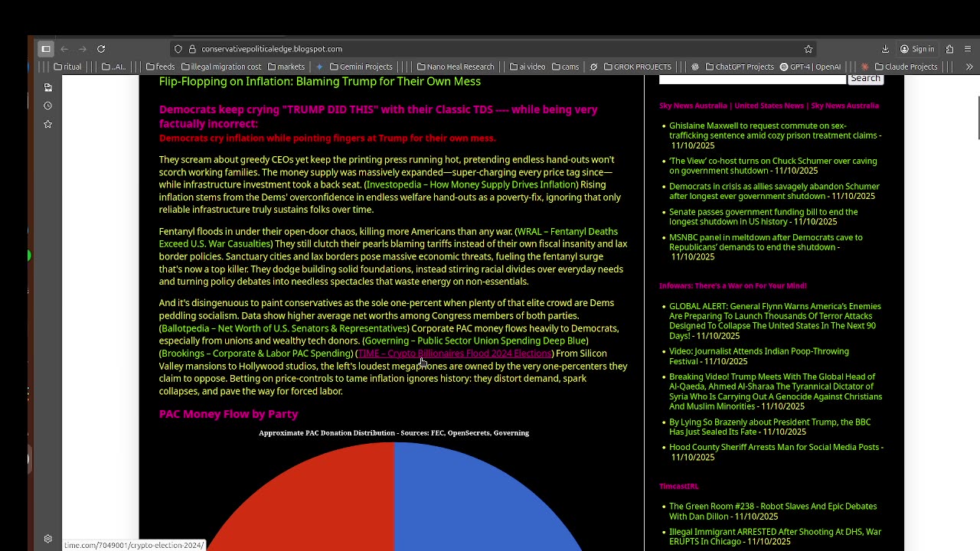Go back using the back arrow
Screen dimensions: 980x551
(x=64, y=49)
